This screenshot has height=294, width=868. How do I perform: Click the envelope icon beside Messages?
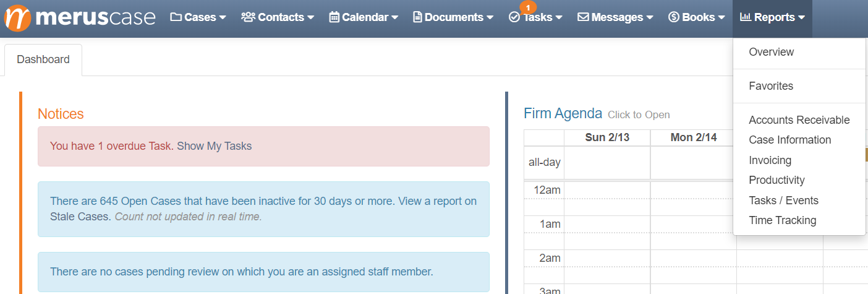pyautogui.click(x=583, y=17)
